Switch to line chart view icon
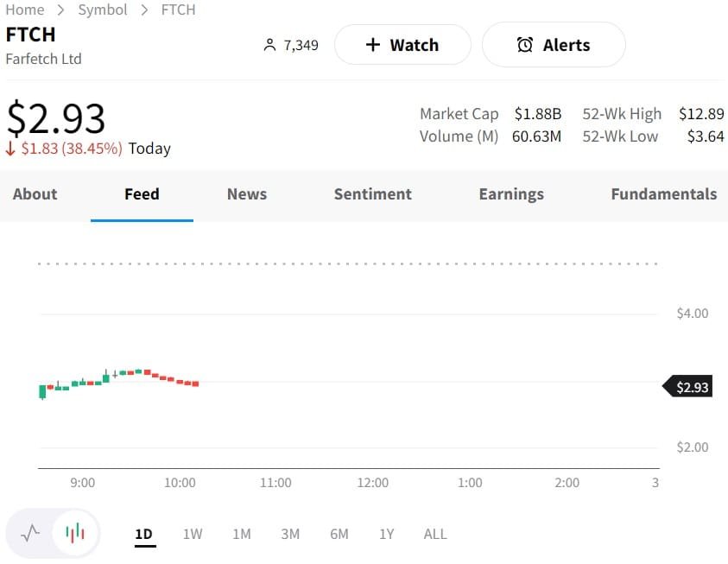 pyautogui.click(x=30, y=533)
